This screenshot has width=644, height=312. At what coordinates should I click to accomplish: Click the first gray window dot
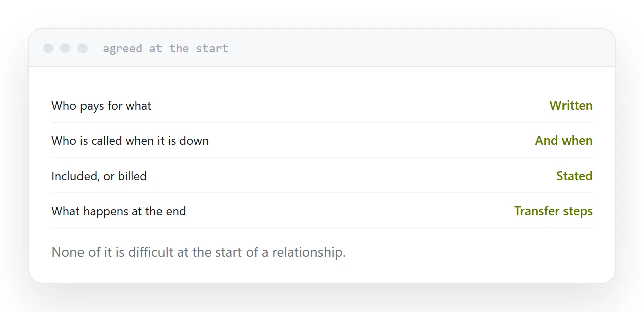coord(48,48)
